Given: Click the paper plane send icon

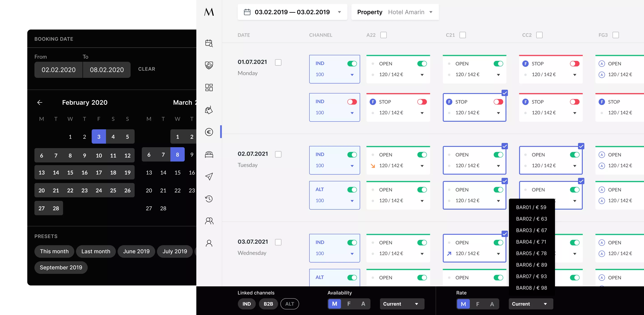Looking at the screenshot, I should pos(209,176).
